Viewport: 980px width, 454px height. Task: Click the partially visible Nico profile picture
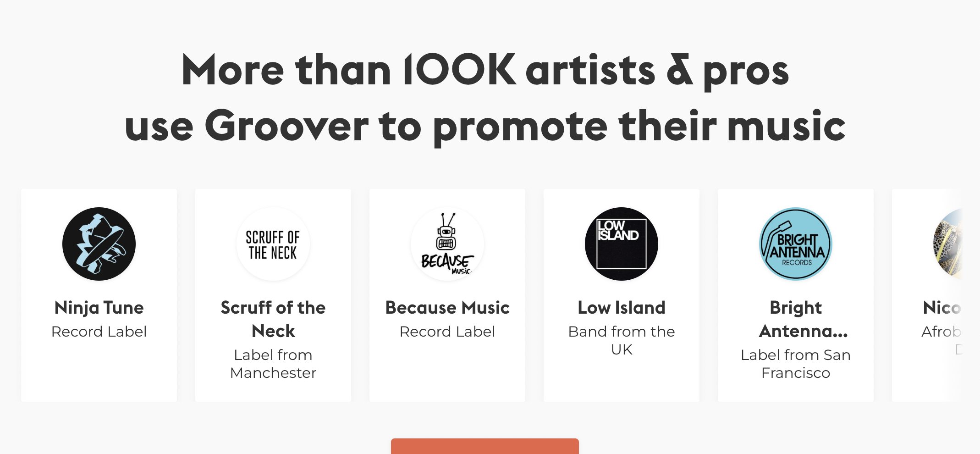(947, 244)
